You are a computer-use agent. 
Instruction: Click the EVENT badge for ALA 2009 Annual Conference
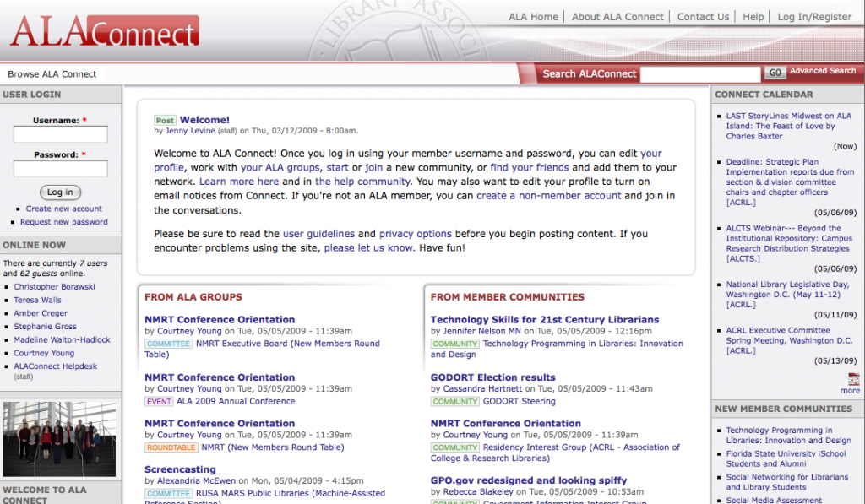159,402
